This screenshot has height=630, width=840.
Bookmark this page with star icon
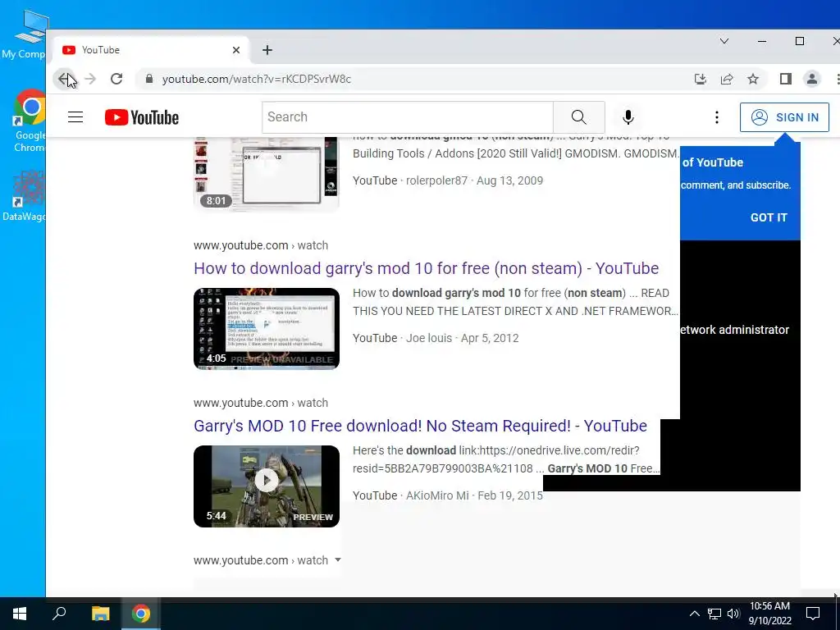(753, 80)
